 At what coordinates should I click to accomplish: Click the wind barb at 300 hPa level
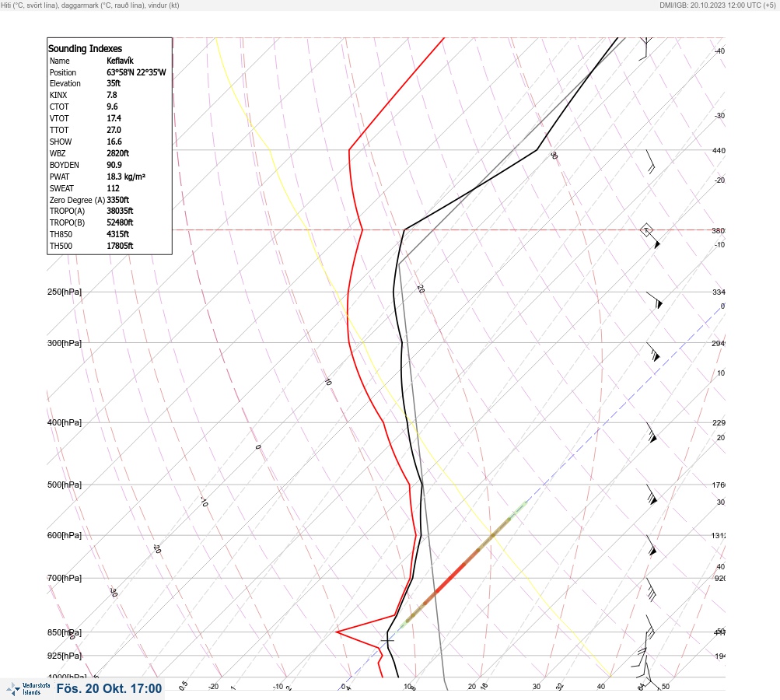[653, 352]
